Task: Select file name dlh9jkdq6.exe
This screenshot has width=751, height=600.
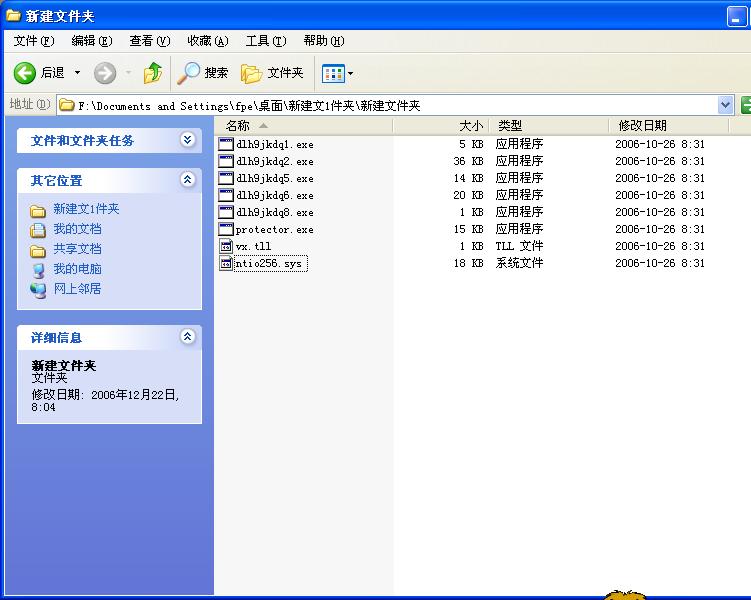Action: [274, 195]
